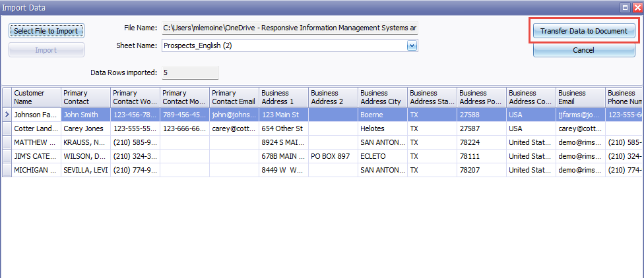
Task: Click the SEVILLA, LEVI cell
Action: tap(85, 170)
